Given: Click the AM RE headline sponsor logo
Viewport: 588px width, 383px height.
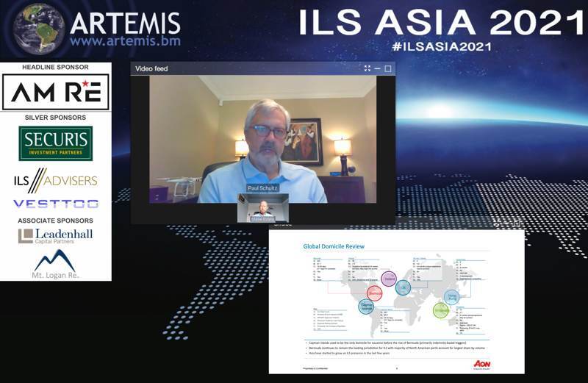Looking at the screenshot, I should click(56, 92).
